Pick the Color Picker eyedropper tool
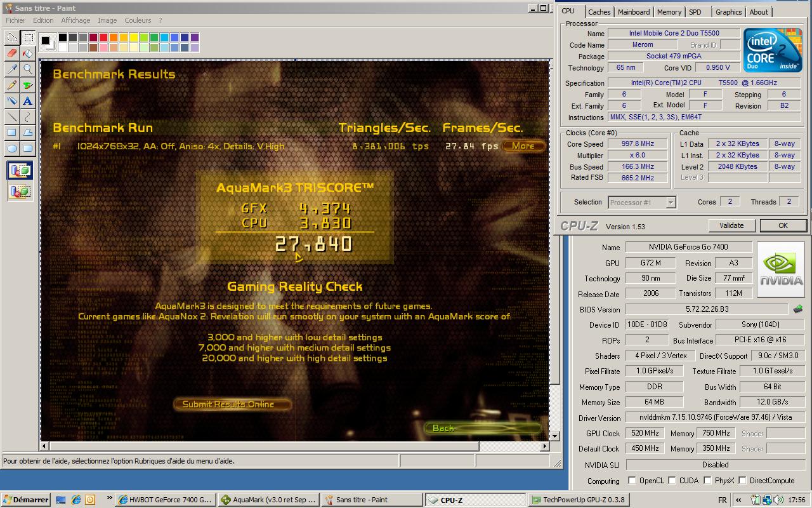This screenshot has width=812, height=508. (11, 69)
